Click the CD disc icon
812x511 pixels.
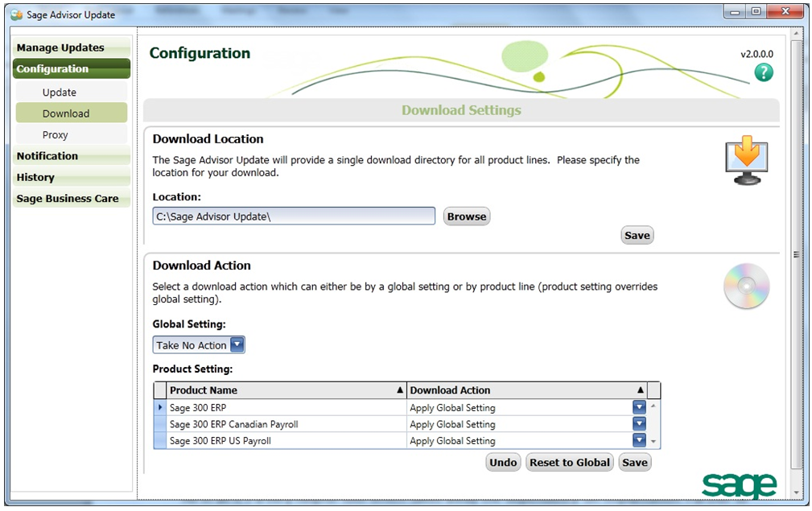click(x=746, y=286)
